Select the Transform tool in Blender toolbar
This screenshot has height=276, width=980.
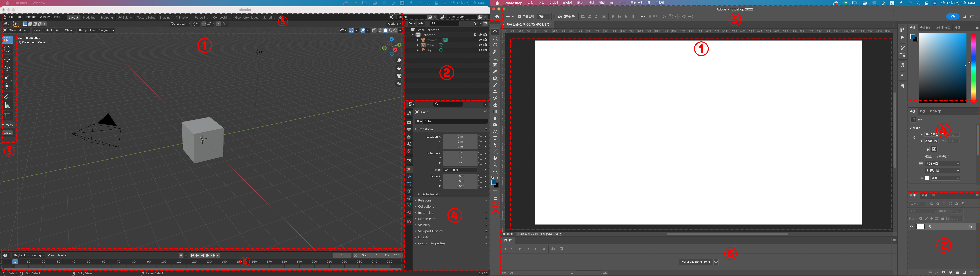coord(7,86)
